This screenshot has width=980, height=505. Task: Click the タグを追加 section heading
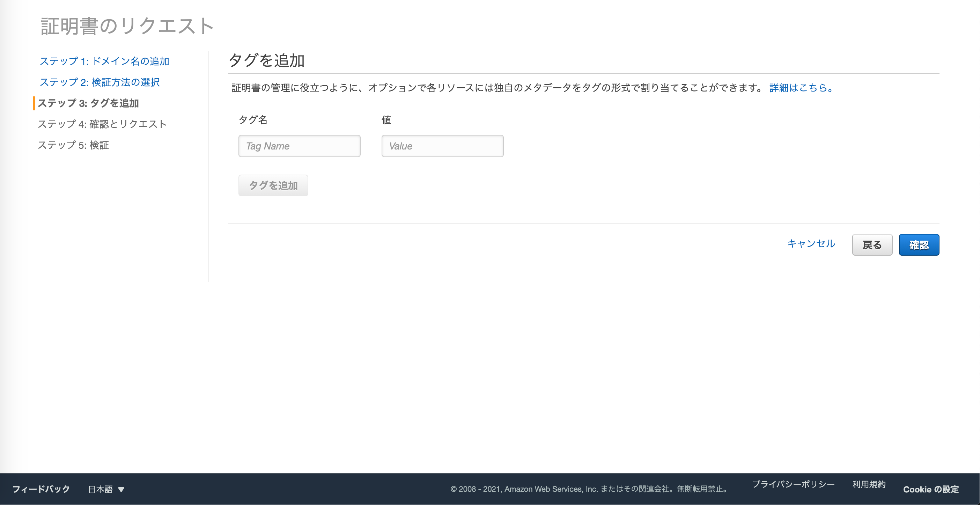tap(266, 60)
